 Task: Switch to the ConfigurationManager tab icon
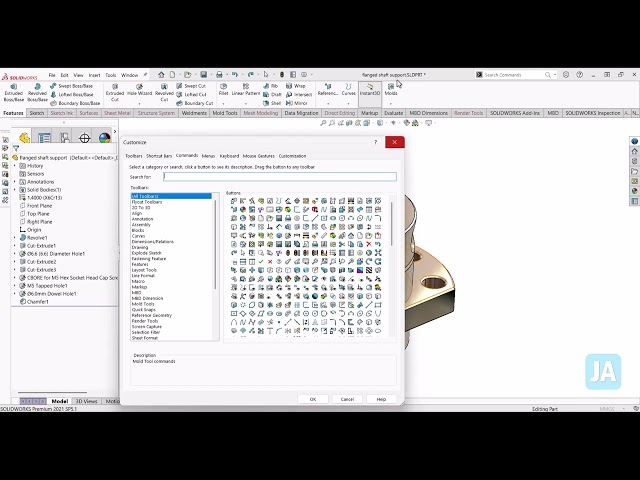pos(64,138)
